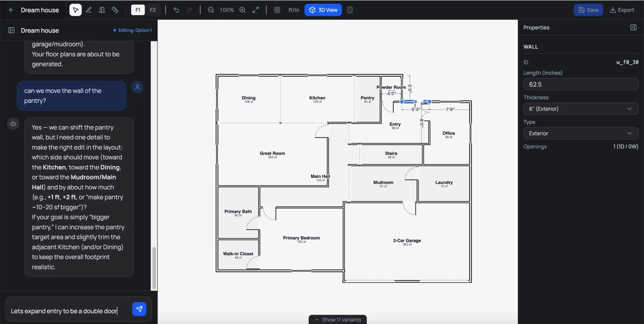Select the door placement tool

point(102,10)
